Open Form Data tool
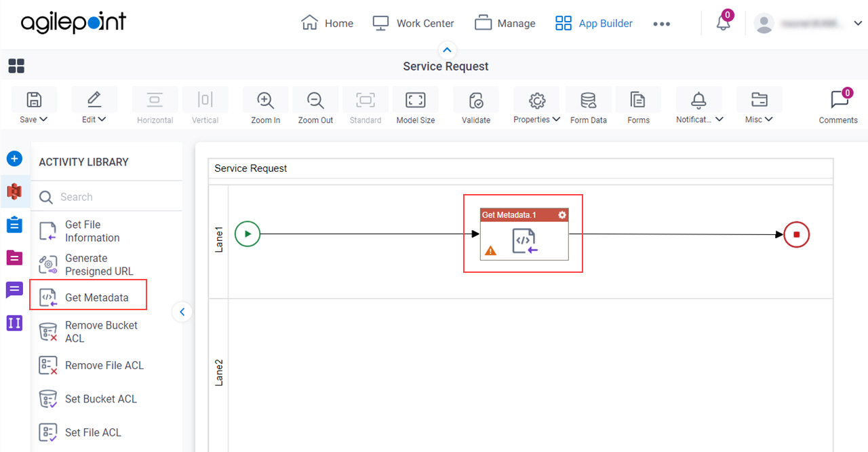The height and width of the screenshot is (452, 868). pyautogui.click(x=589, y=106)
